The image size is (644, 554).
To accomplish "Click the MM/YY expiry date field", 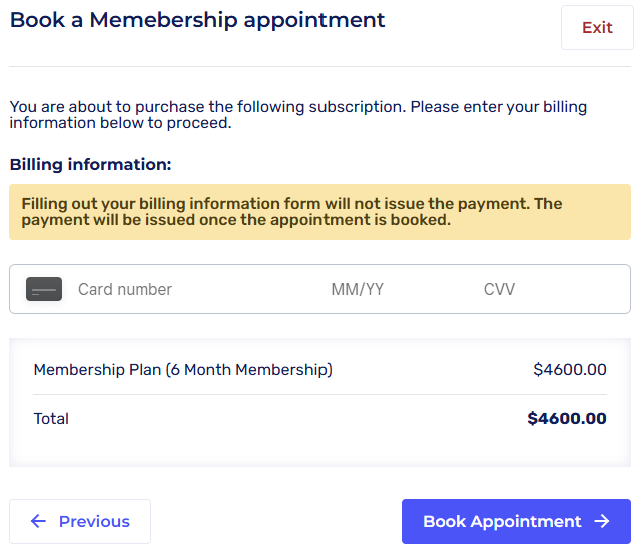I will click(x=358, y=289).
